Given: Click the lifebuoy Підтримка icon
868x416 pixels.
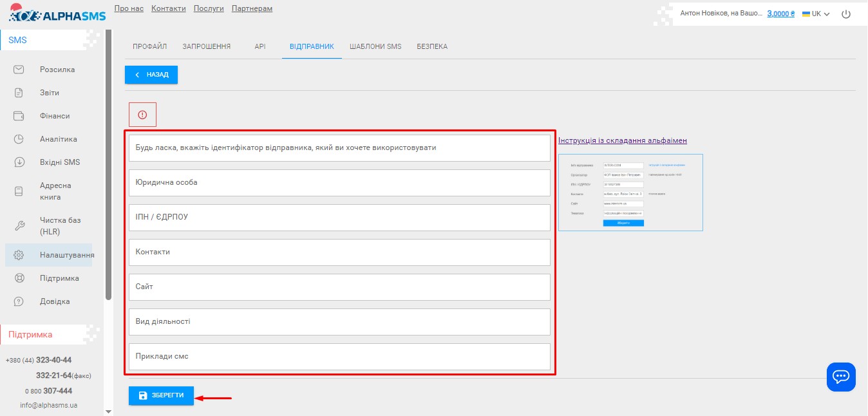Looking at the screenshot, I should [19, 278].
